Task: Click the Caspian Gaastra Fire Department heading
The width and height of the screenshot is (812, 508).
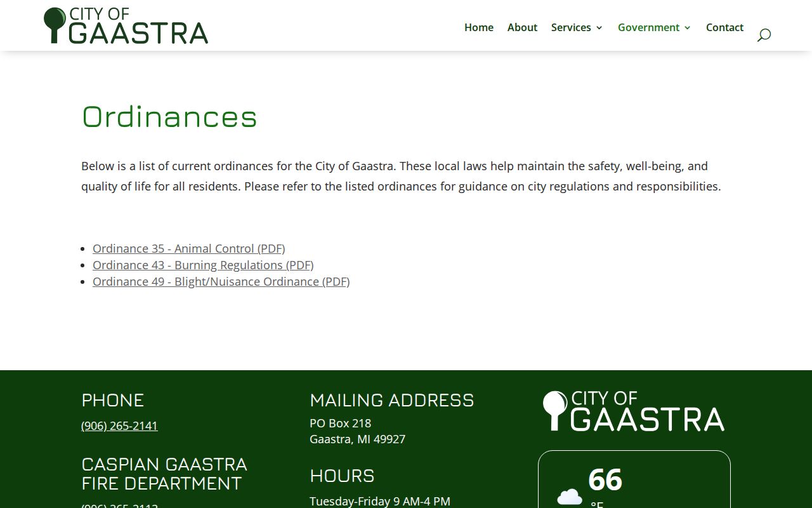Action: click(x=164, y=474)
